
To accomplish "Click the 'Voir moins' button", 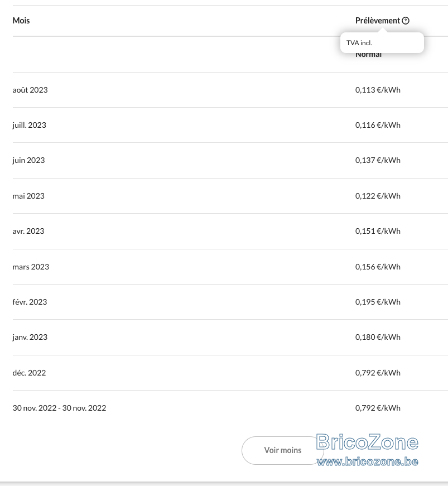I will (282, 450).
